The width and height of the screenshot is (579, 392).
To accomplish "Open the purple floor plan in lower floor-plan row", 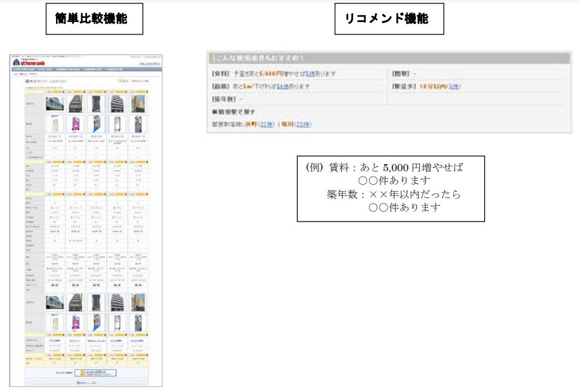I will tap(75, 323).
